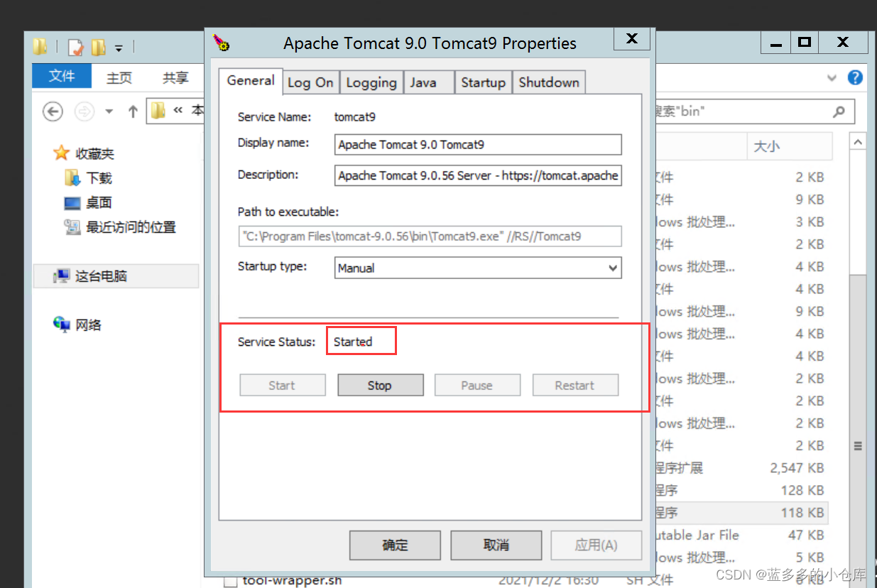This screenshot has height=588, width=877.
Task: Click the icon beside 最近访问的位置
Action: click(x=72, y=227)
